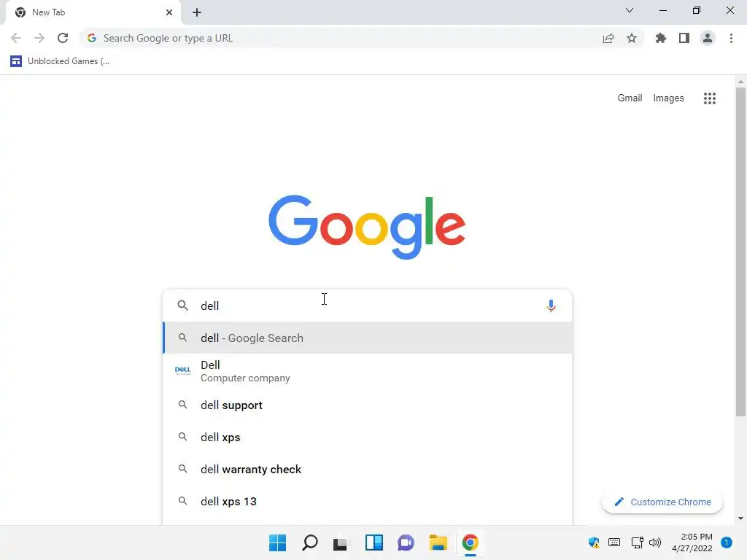Click the Chrome taskbar icon
Image resolution: width=747 pixels, height=560 pixels.
471,542
